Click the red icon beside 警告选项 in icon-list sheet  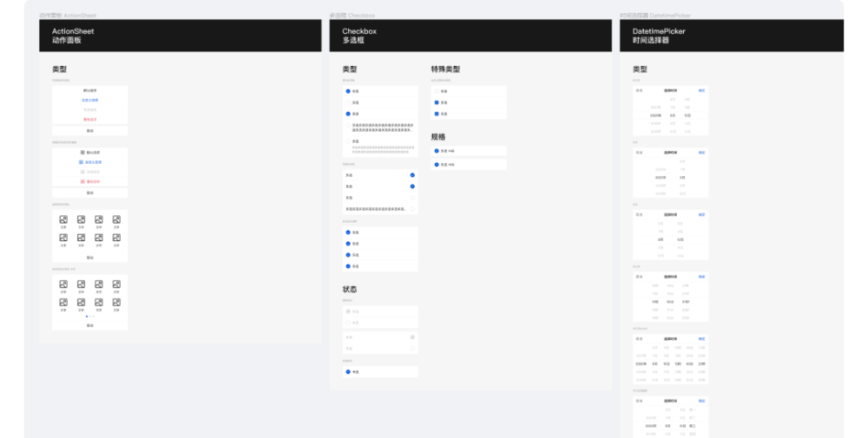pos(82,181)
